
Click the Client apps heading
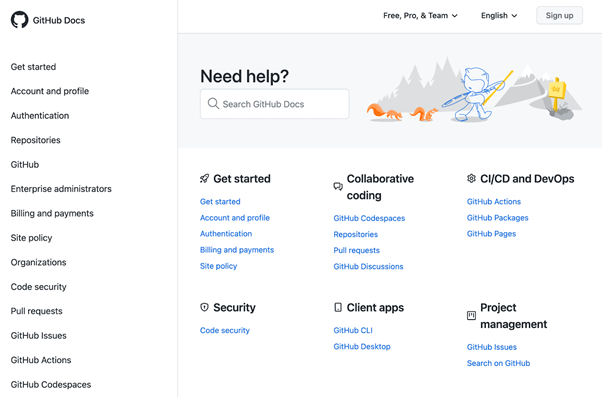pos(375,308)
